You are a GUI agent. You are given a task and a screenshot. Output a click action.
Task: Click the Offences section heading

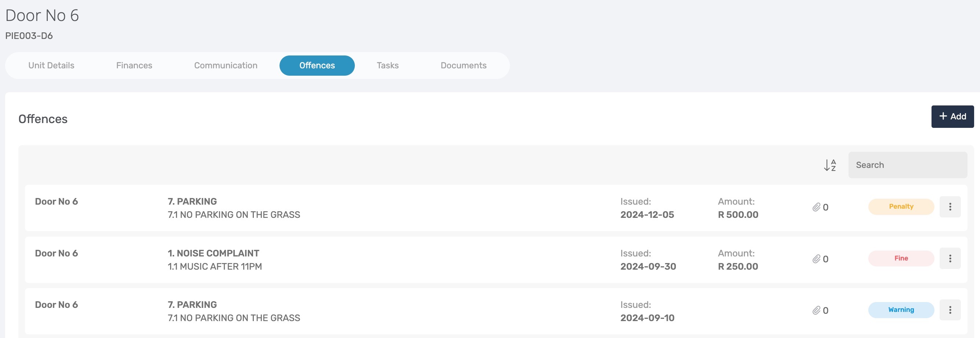click(x=43, y=119)
